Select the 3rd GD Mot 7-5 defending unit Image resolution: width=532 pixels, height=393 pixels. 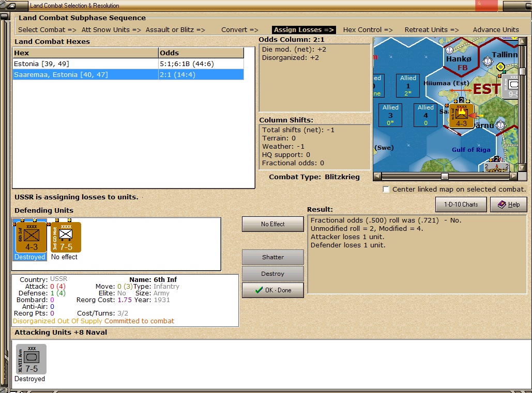[x=66, y=237]
